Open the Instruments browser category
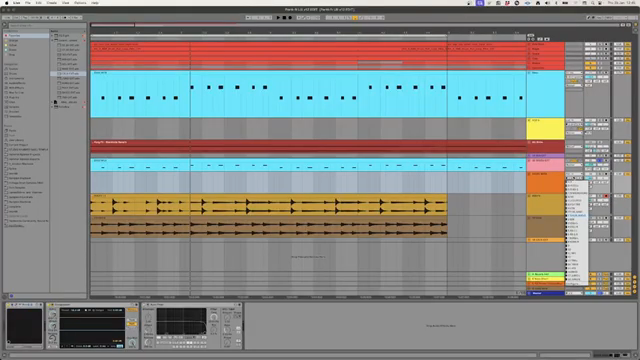 point(16,78)
